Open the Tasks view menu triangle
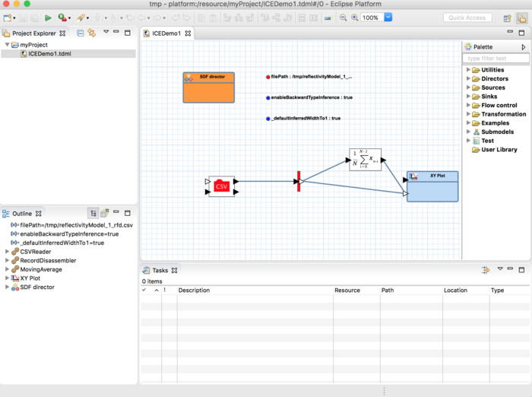The image size is (532, 397). [500, 268]
